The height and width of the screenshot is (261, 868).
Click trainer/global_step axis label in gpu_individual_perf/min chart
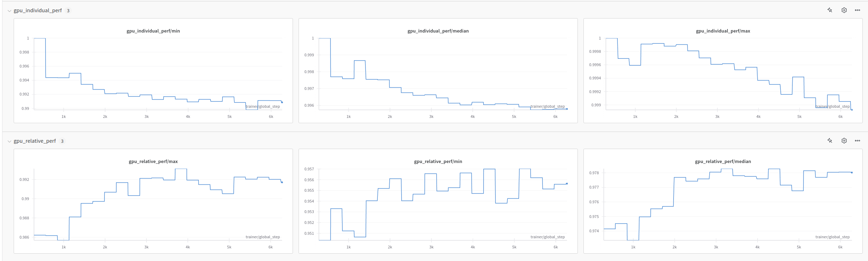click(263, 106)
